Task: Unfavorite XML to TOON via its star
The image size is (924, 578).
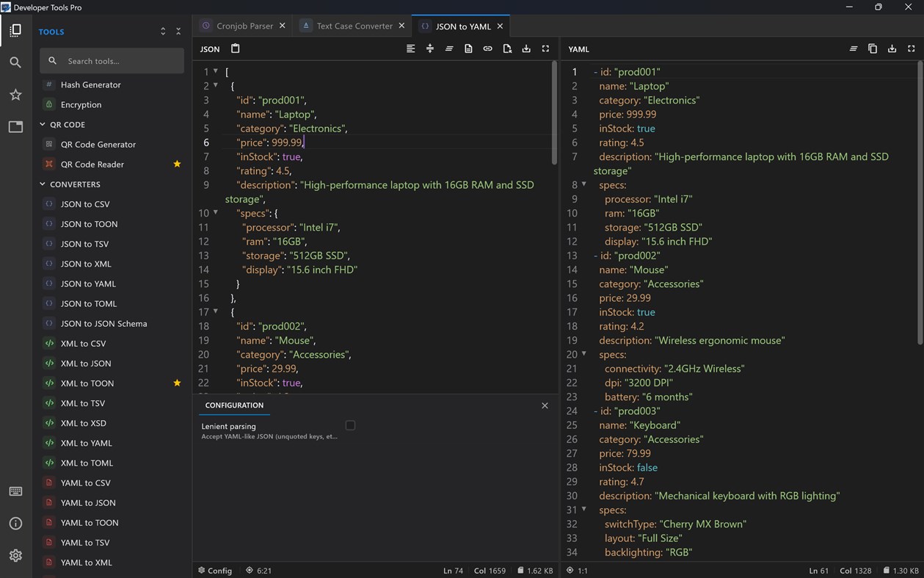Action: tap(177, 383)
